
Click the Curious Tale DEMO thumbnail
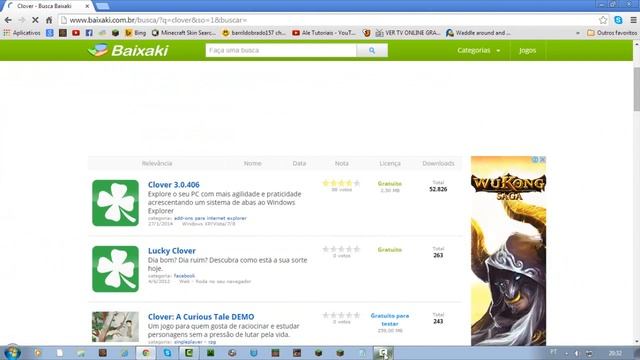116,327
